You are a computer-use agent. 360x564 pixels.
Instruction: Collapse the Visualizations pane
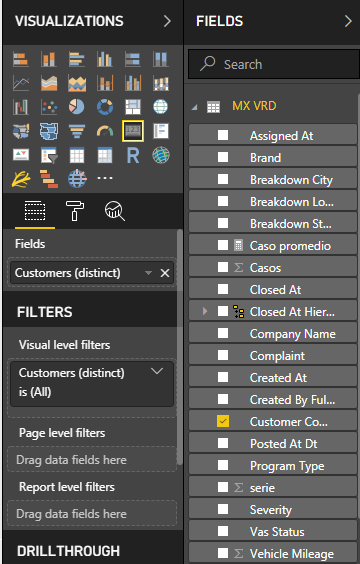coord(167,21)
